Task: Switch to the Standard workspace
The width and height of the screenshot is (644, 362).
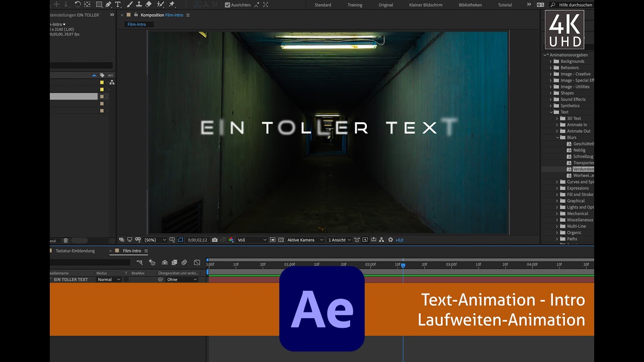Action: [x=323, y=5]
